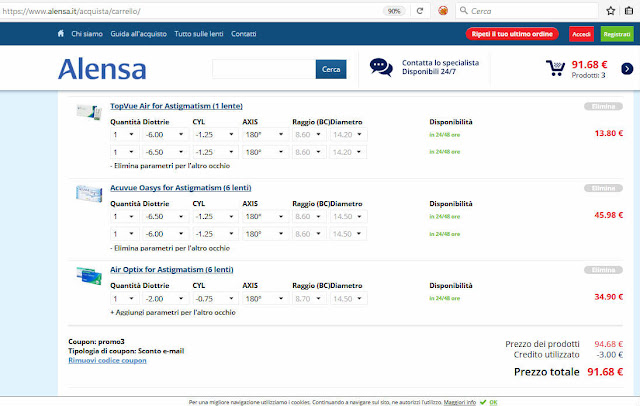Remove TopVue Air item with Elimina
Image resolution: width=640 pixels, height=406 pixels.
(x=603, y=106)
